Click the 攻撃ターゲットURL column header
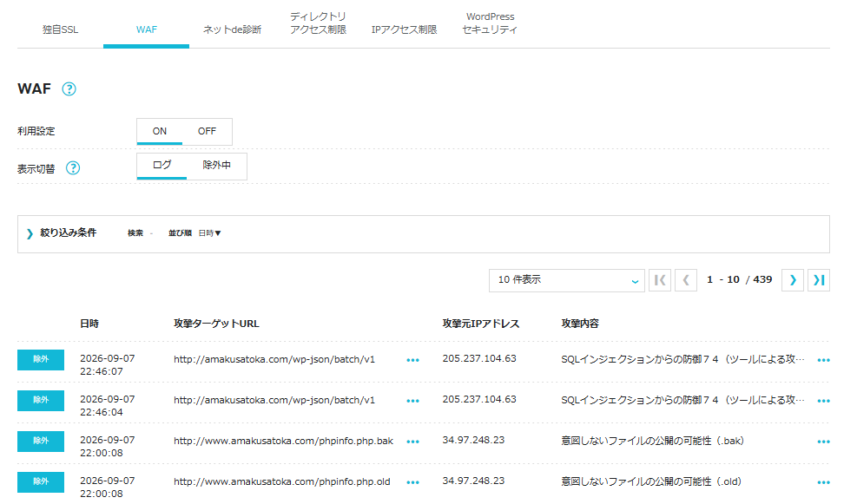Viewport: 844px width, 504px height. click(216, 324)
